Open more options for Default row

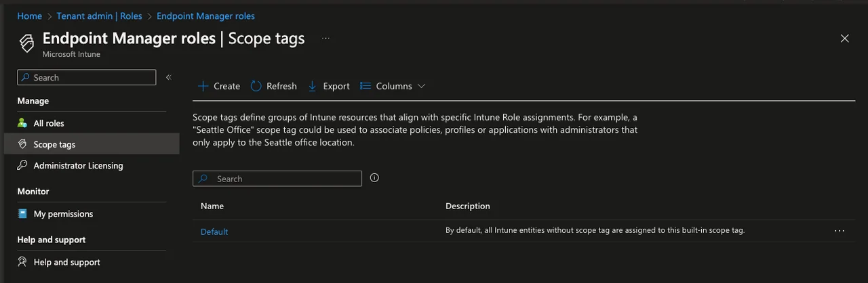840,231
